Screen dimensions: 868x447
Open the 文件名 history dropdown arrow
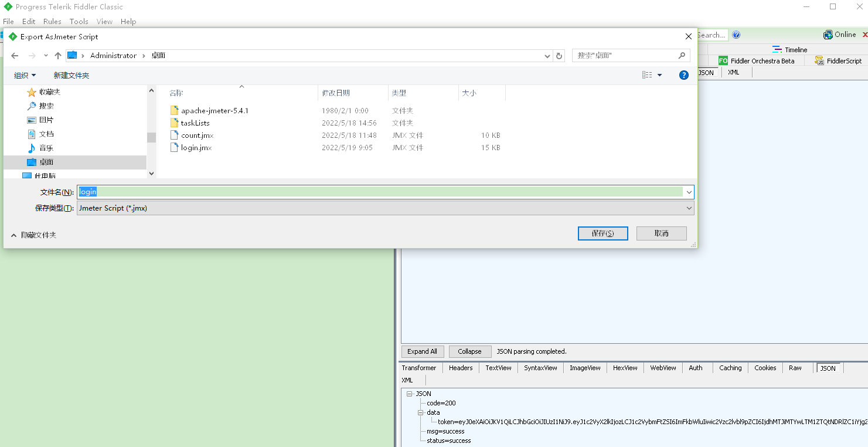689,192
